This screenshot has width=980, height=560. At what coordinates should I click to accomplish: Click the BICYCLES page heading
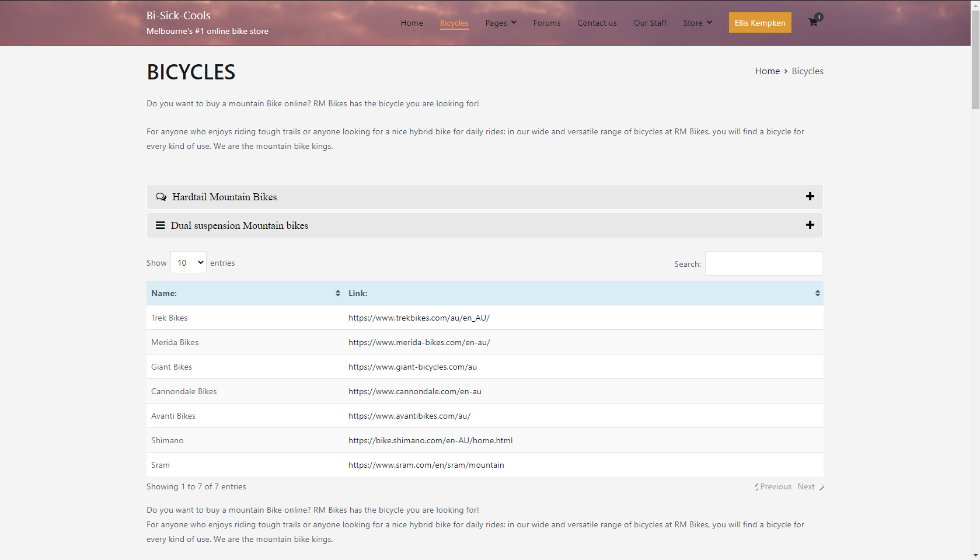tap(191, 72)
